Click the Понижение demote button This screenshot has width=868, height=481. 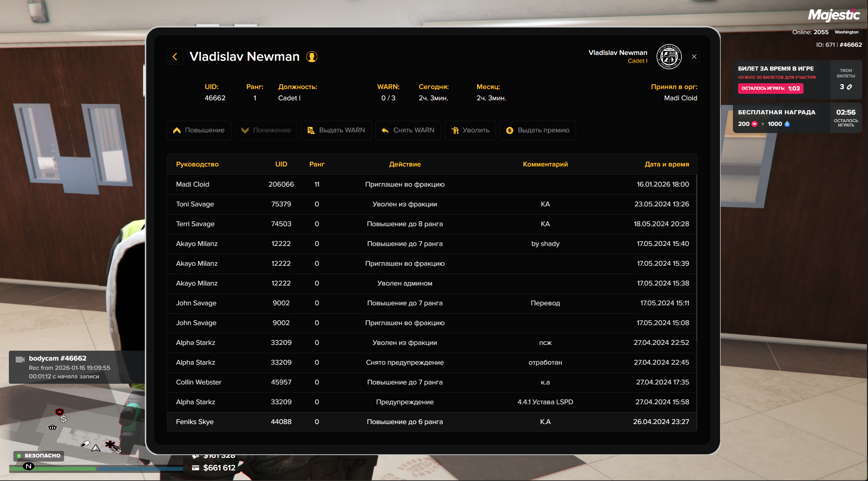tap(266, 130)
